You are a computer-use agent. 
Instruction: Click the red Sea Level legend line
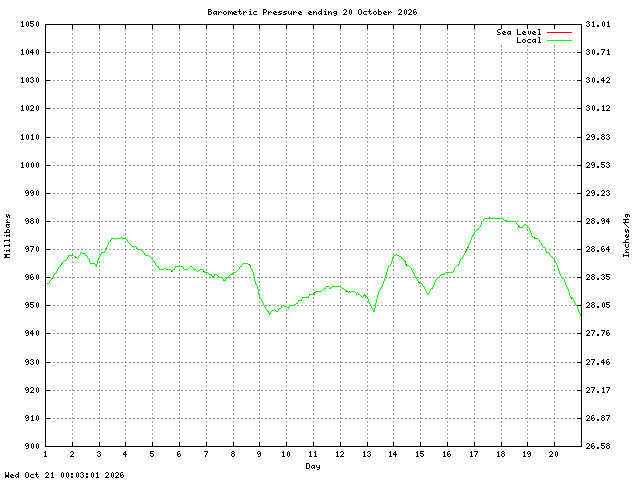[x=559, y=32]
